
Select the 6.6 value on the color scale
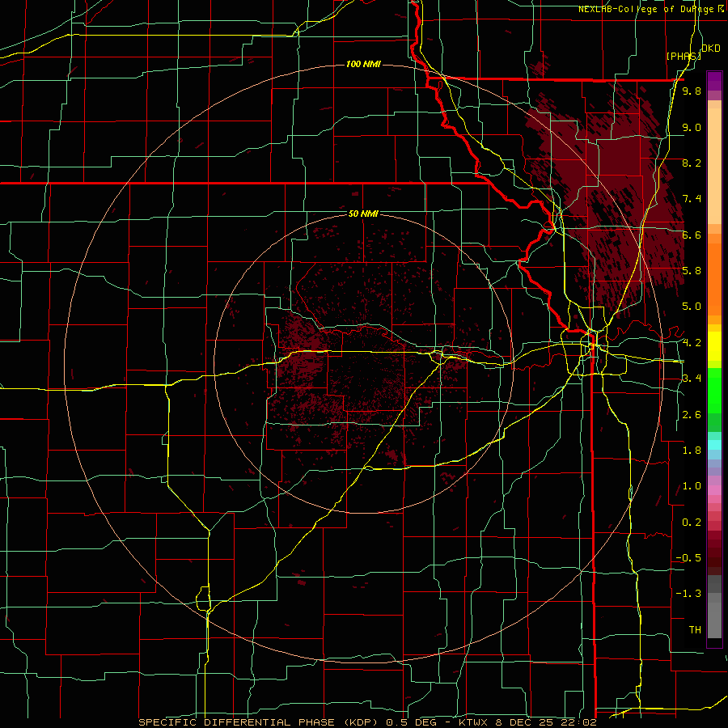coord(692,235)
